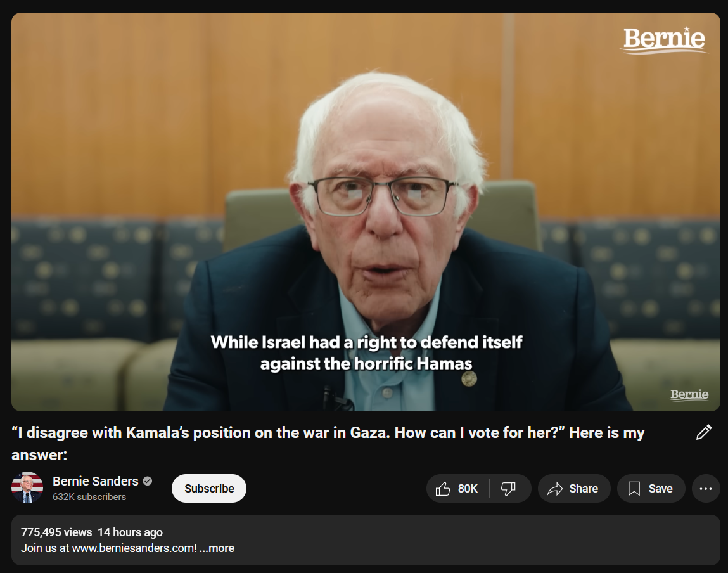728x573 pixels.
Task: Click the 775,495 views description box
Action: tap(366, 540)
